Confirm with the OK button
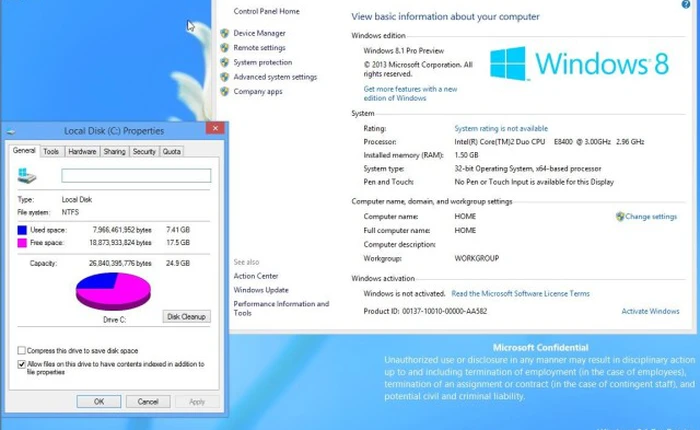Screen dimensions: 700x430 99,401
